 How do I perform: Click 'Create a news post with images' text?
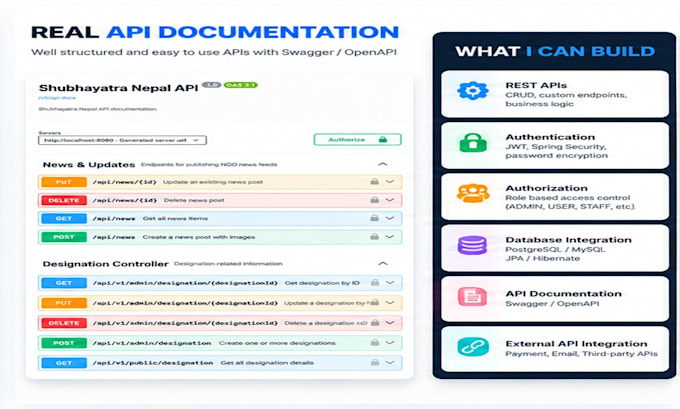199,237
